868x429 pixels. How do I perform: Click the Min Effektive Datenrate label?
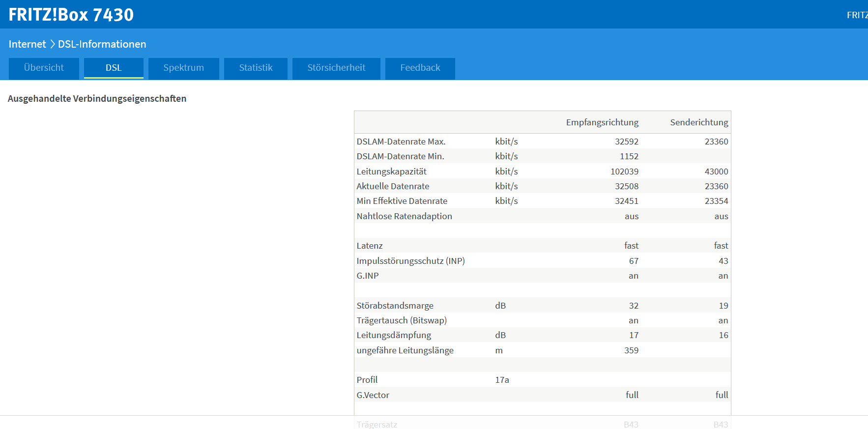[402, 201]
